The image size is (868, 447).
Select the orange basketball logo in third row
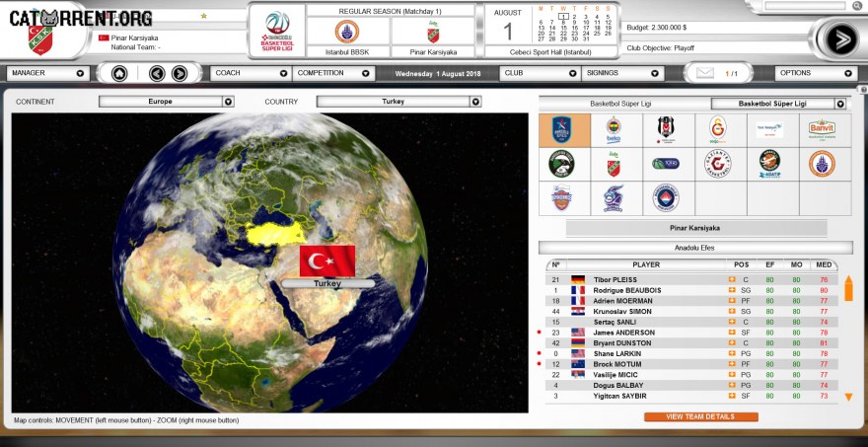pyautogui.click(x=561, y=198)
